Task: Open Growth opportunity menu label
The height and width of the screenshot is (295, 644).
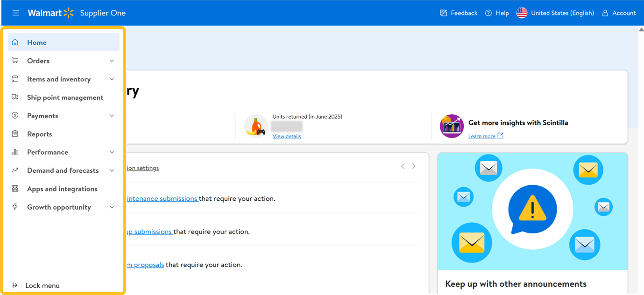Action: pyautogui.click(x=59, y=207)
